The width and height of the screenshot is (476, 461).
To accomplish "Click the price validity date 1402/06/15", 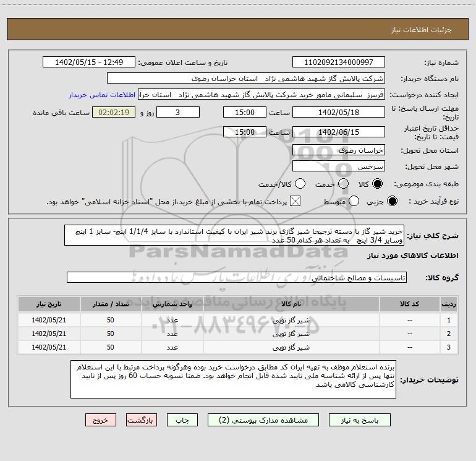I will pos(339,132).
